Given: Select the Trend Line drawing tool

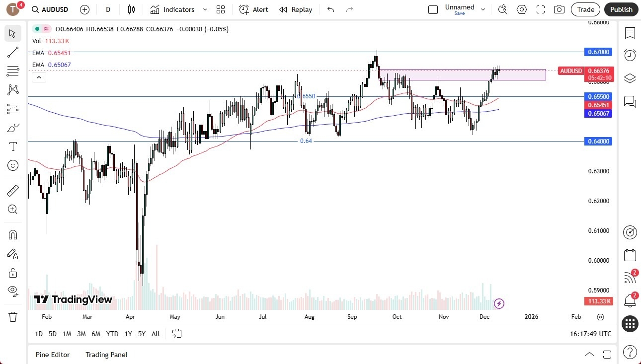Looking at the screenshot, I should (x=12, y=52).
